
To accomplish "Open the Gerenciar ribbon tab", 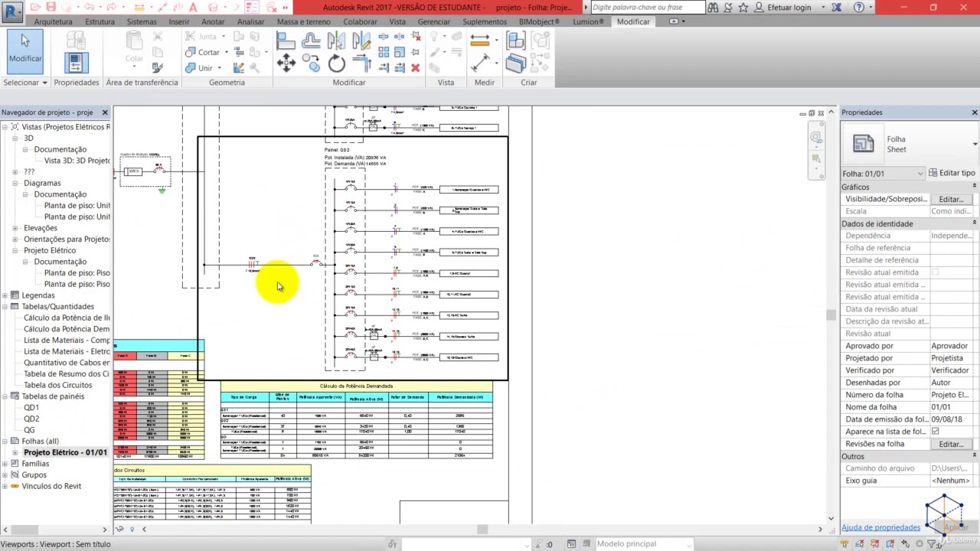I will (434, 21).
